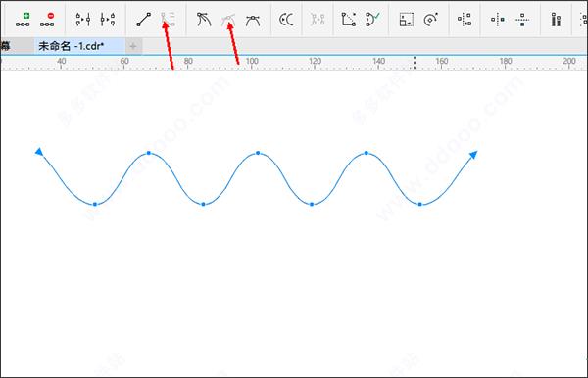
Task: Click the Add nodes icon
Action: [23, 20]
